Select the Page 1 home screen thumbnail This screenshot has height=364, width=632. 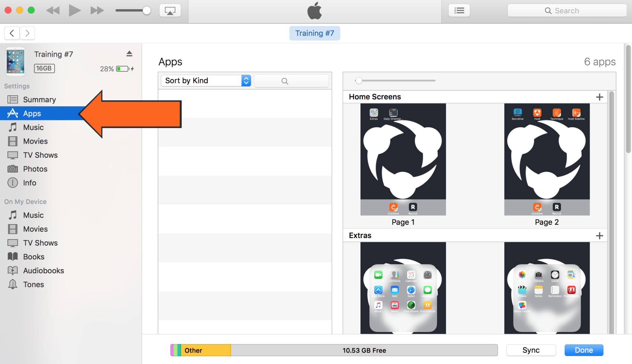point(403,159)
